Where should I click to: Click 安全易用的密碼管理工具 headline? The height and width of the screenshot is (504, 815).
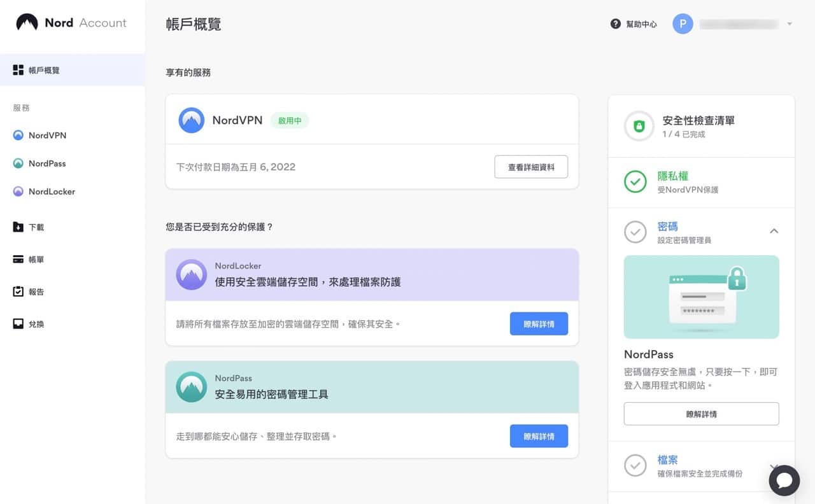[x=271, y=394]
